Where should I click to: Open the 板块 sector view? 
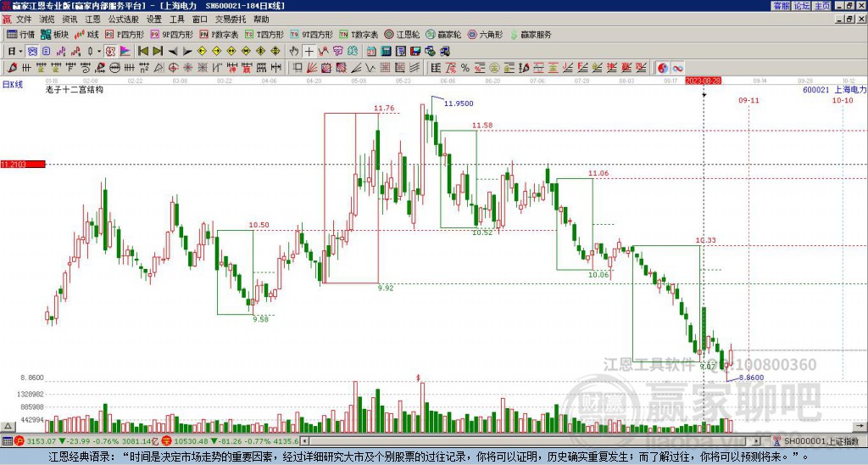54,34
